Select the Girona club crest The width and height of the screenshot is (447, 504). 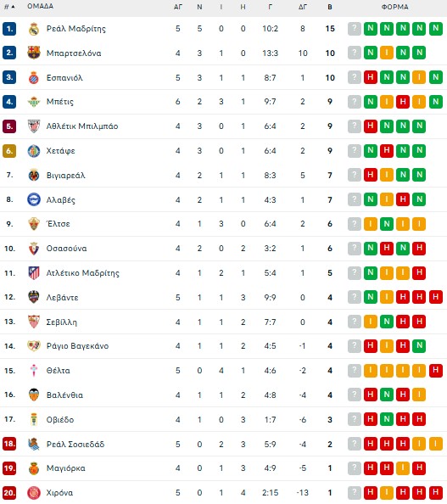(x=34, y=493)
